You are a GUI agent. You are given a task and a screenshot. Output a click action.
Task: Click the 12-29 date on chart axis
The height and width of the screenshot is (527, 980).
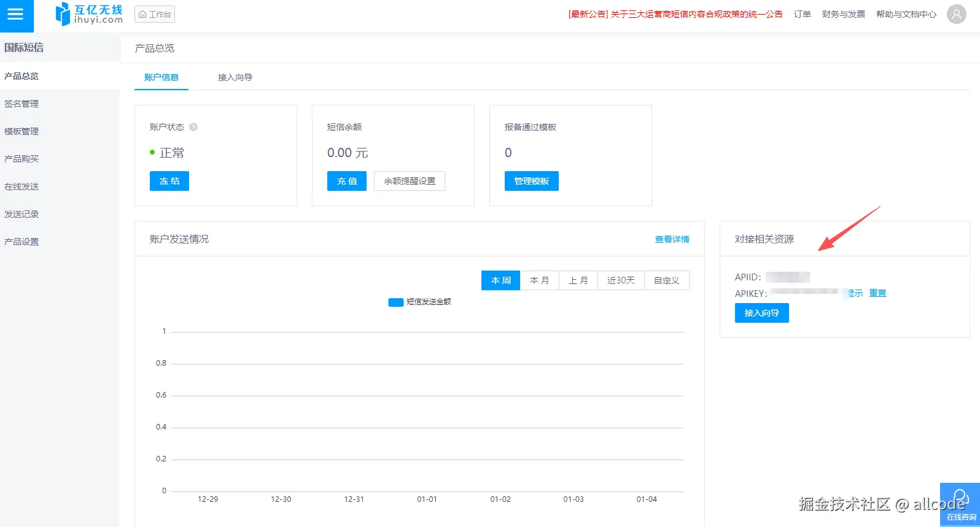pos(208,499)
